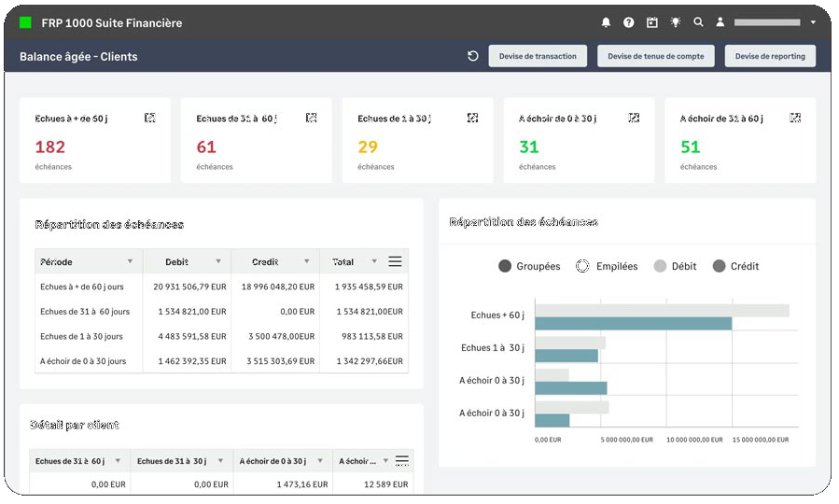Toggle the Crédit series in legend

[x=735, y=266]
